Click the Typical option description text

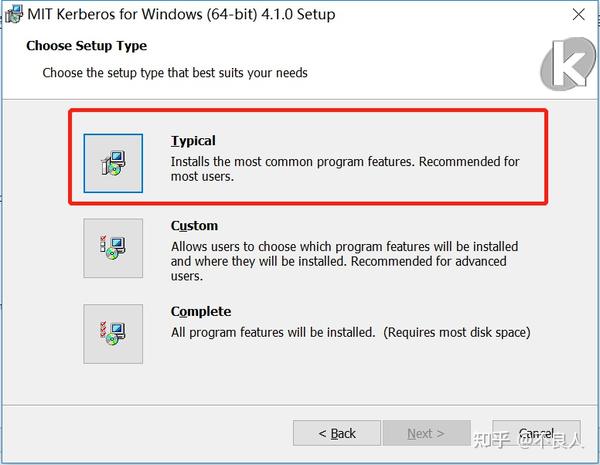click(x=345, y=169)
